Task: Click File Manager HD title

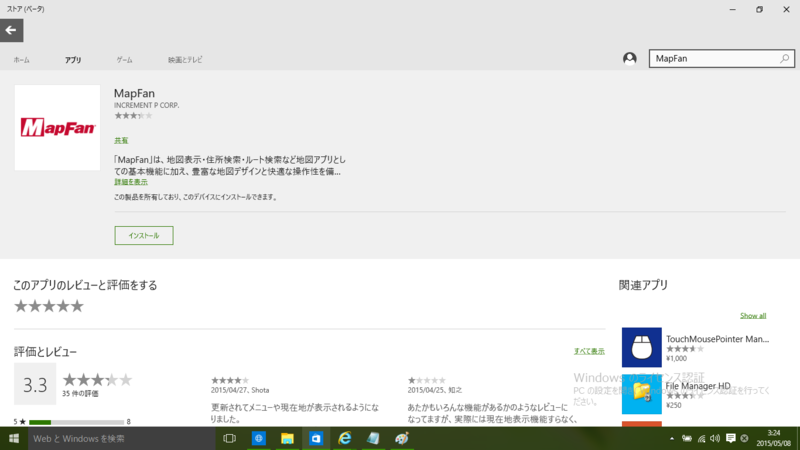Action: 698,386
